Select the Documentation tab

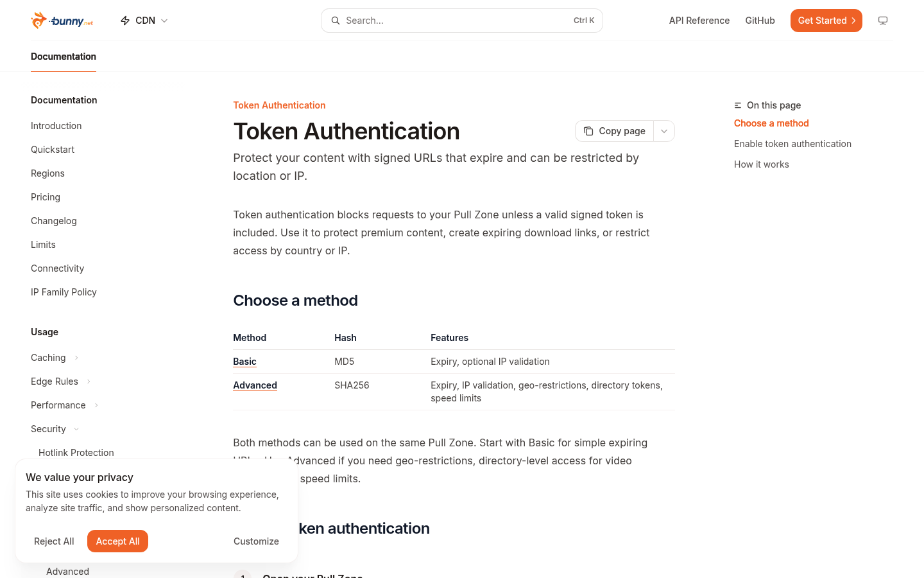coord(64,57)
